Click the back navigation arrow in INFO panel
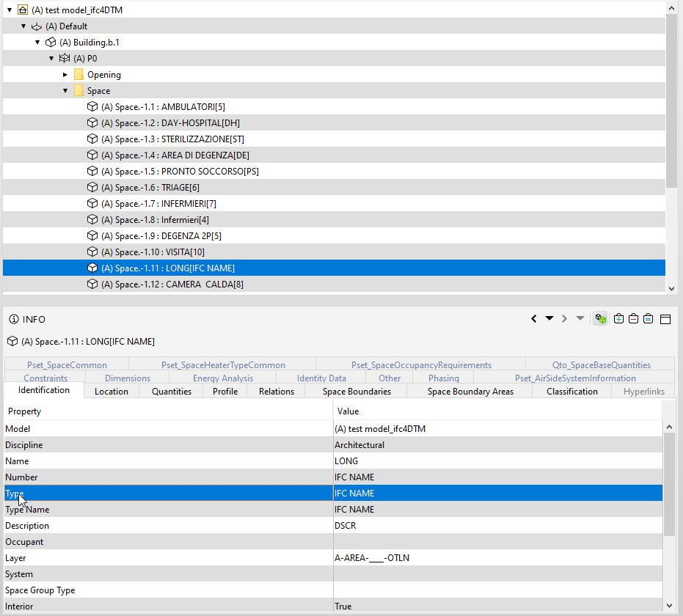Screen dimensions: 683x616 [533, 319]
